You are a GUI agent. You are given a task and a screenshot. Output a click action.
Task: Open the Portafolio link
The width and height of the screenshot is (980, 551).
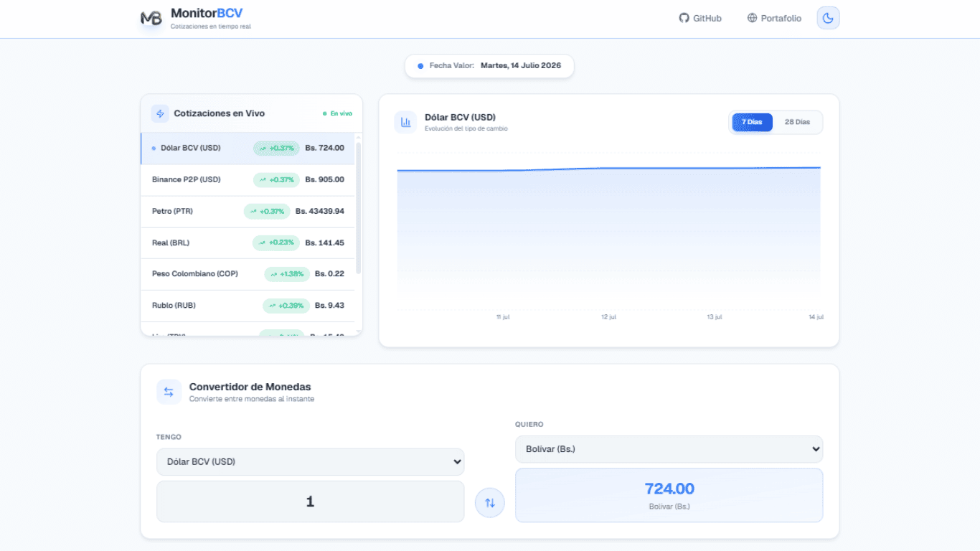point(774,18)
